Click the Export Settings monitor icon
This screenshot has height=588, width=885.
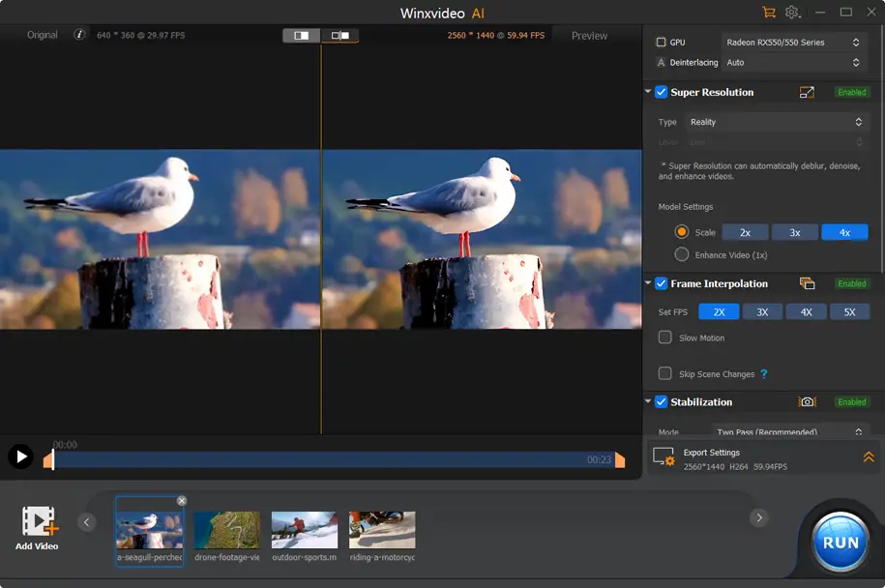coord(664,456)
